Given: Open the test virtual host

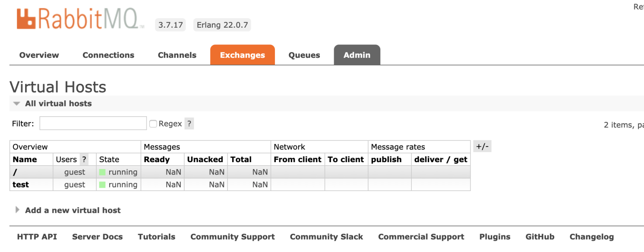Looking at the screenshot, I should (x=21, y=185).
